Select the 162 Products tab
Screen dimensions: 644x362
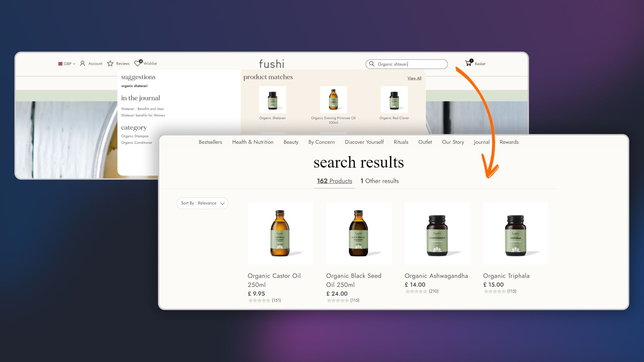click(x=334, y=181)
